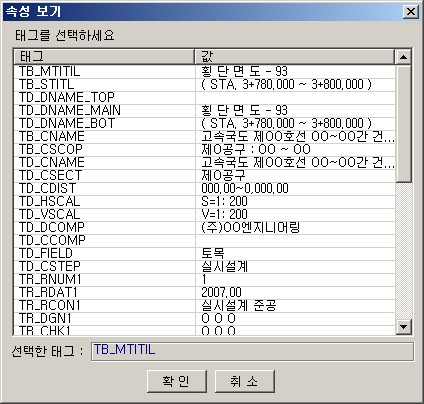
Task: Choose the TD_FIELD tag row
Action: [205, 253]
